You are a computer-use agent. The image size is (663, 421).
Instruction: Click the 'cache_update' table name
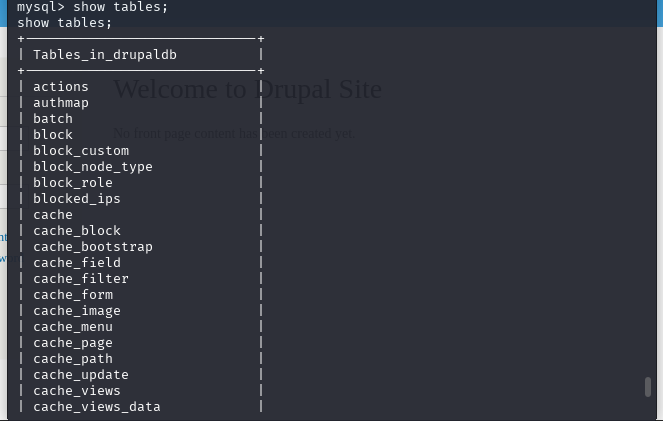point(81,375)
